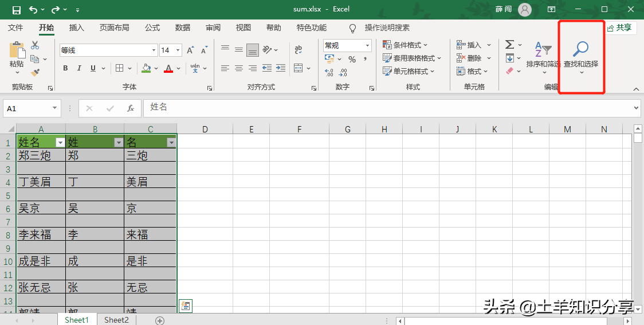644x325 pixels.
Task: Click the wén phonetic guide icon
Action: [x=195, y=68]
